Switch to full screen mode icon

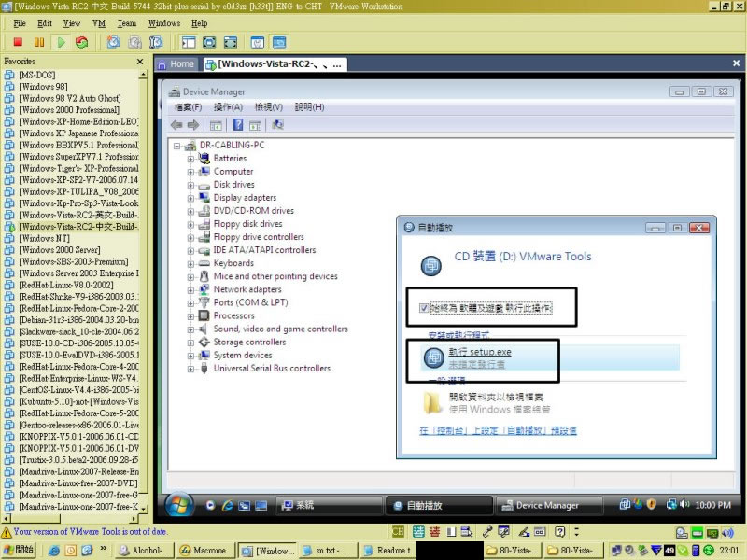click(209, 42)
